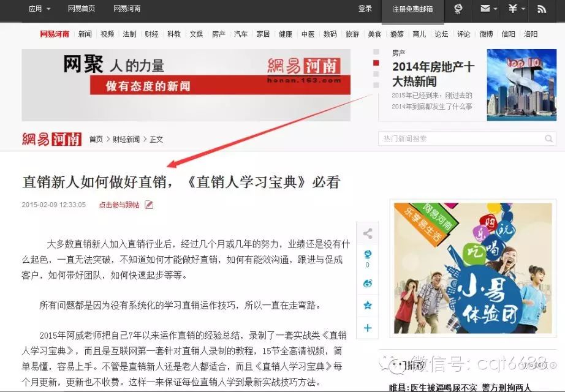Click the search magnifier icon
Viewport: 565px width, 392px height.
549,138
